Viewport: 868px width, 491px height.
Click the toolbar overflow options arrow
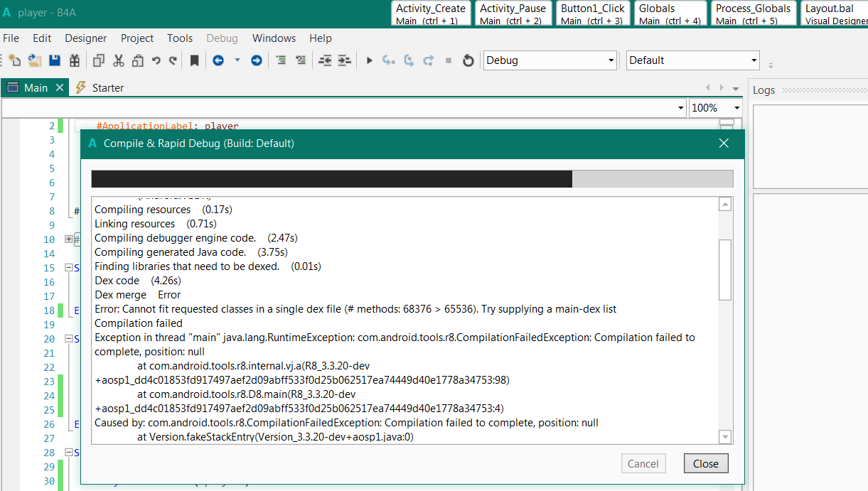(771, 65)
